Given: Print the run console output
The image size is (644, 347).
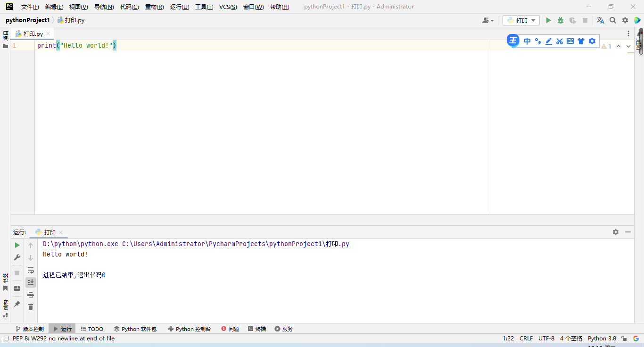Looking at the screenshot, I should tap(31, 295).
